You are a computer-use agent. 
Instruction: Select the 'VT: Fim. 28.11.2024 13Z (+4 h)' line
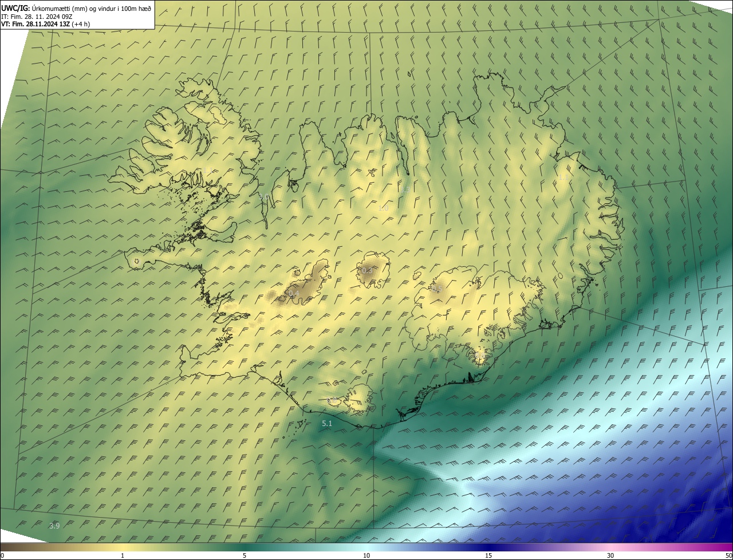pyautogui.click(x=45, y=24)
